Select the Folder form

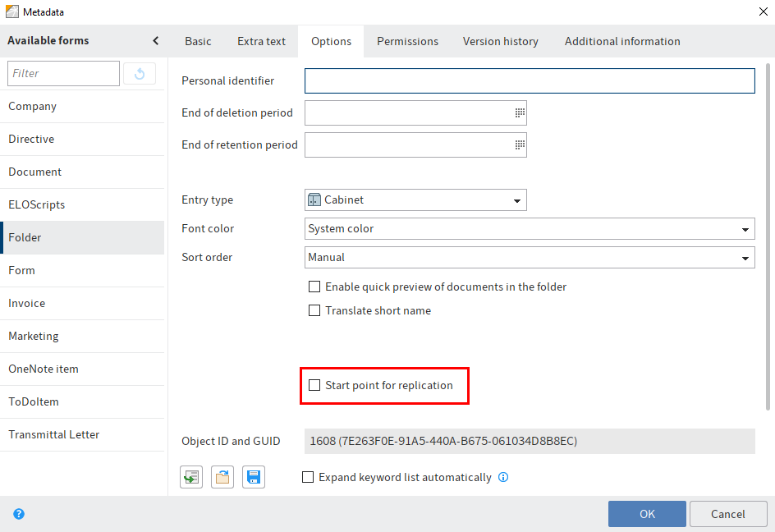pos(82,237)
